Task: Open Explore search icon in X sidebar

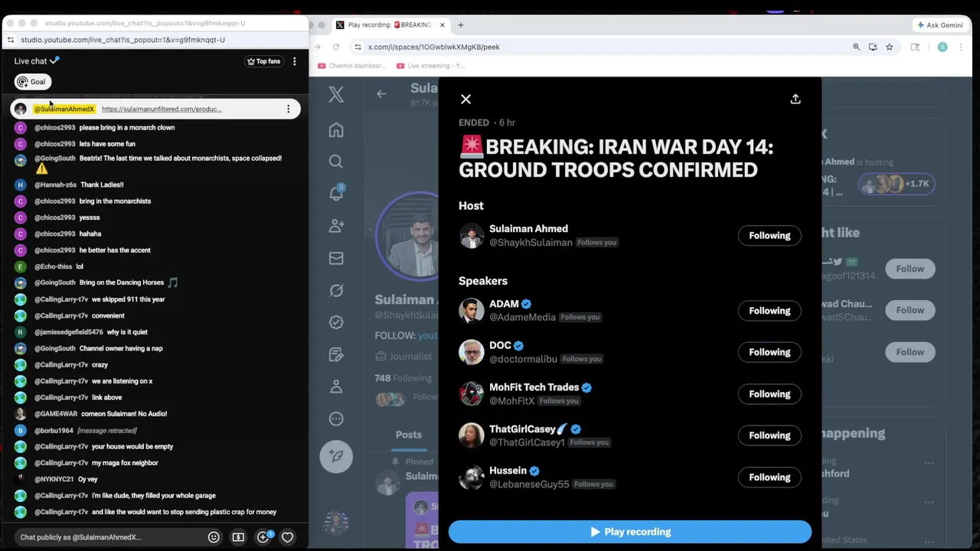Action: point(336,161)
